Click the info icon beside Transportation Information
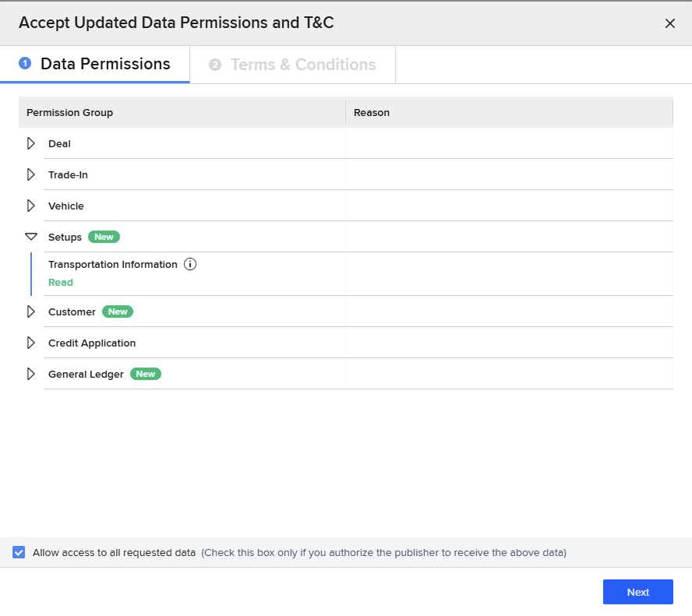 [190, 265]
